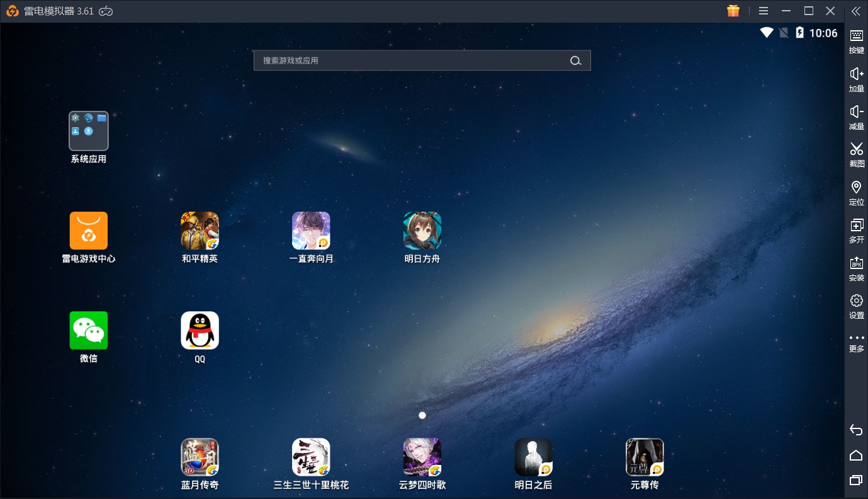Launch the 云梦四时歌 game
The height and width of the screenshot is (499, 868).
click(x=422, y=457)
